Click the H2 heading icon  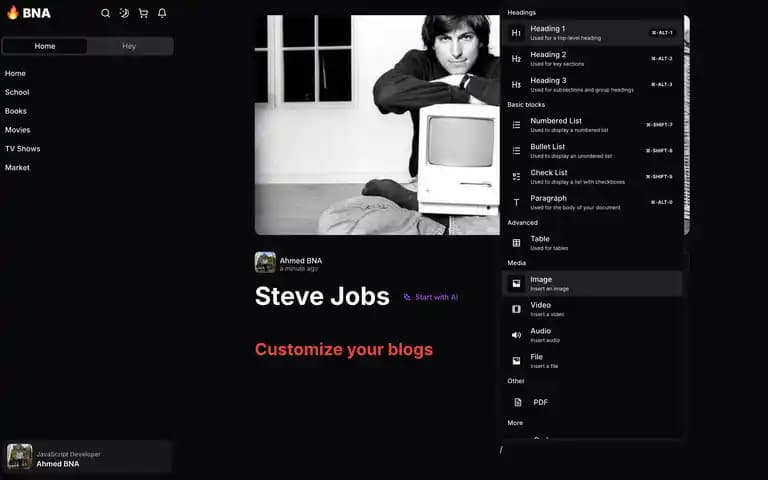(516, 59)
